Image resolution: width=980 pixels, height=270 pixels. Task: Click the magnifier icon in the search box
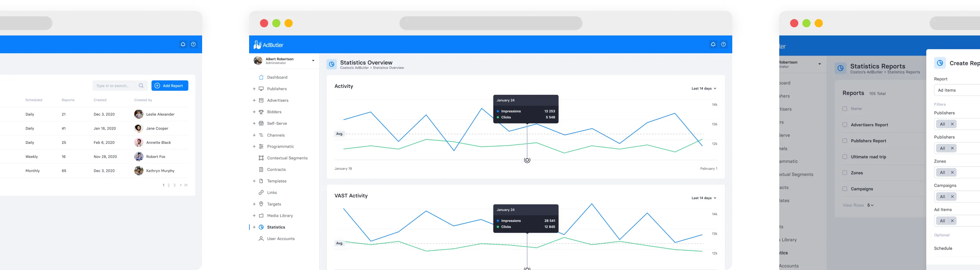coord(141,86)
